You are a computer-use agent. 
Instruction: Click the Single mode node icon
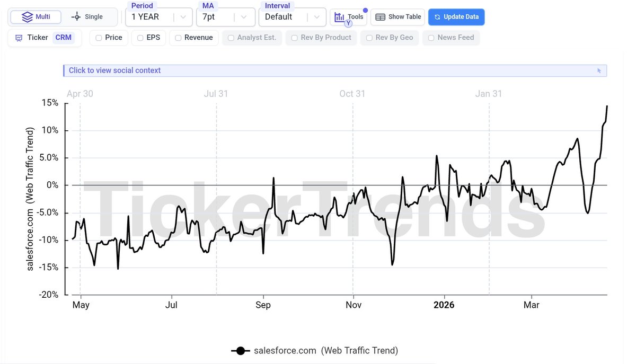point(76,17)
